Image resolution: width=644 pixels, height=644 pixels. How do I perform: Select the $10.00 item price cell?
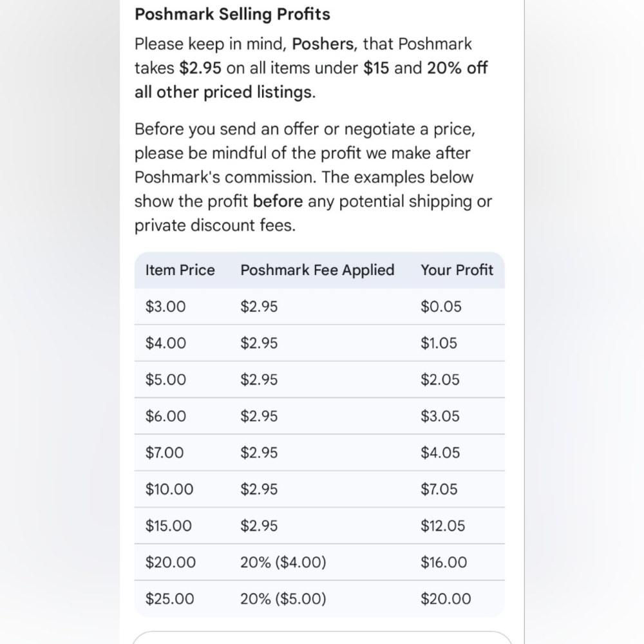[x=169, y=489]
